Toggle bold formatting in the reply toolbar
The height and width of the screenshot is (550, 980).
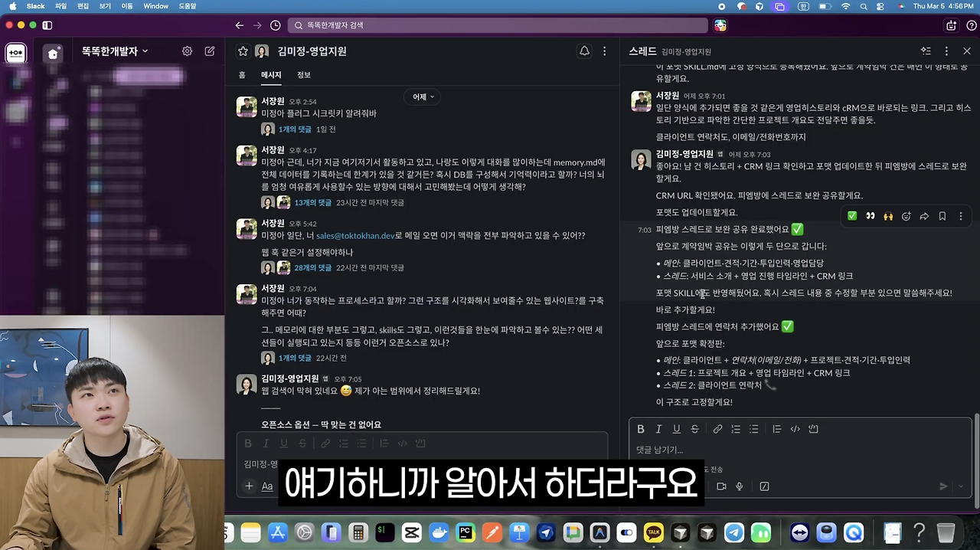(641, 429)
